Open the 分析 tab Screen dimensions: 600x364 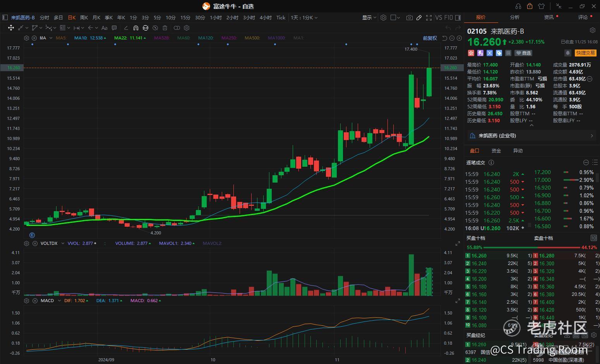click(x=515, y=17)
